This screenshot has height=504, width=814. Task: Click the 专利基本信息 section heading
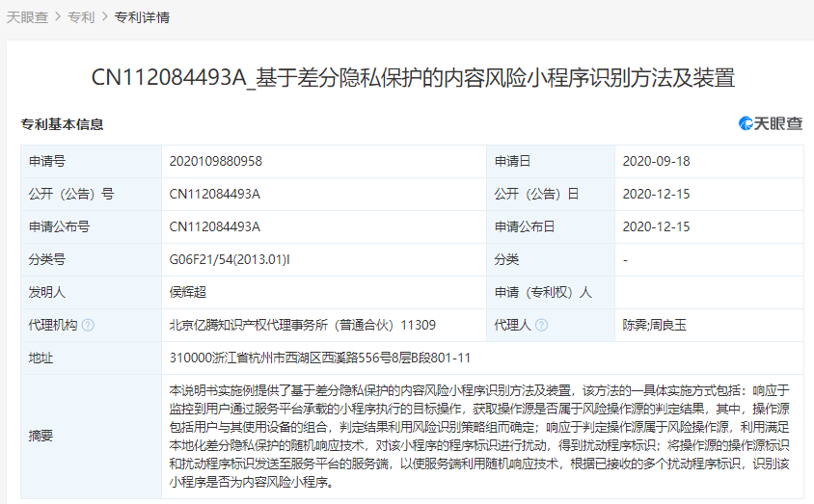(x=63, y=124)
